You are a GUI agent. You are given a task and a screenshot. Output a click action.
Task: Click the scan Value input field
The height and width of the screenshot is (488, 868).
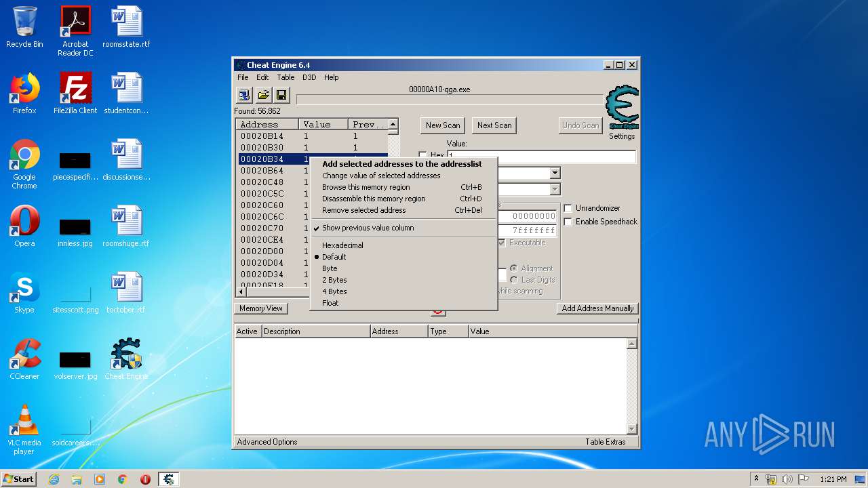[541, 157]
